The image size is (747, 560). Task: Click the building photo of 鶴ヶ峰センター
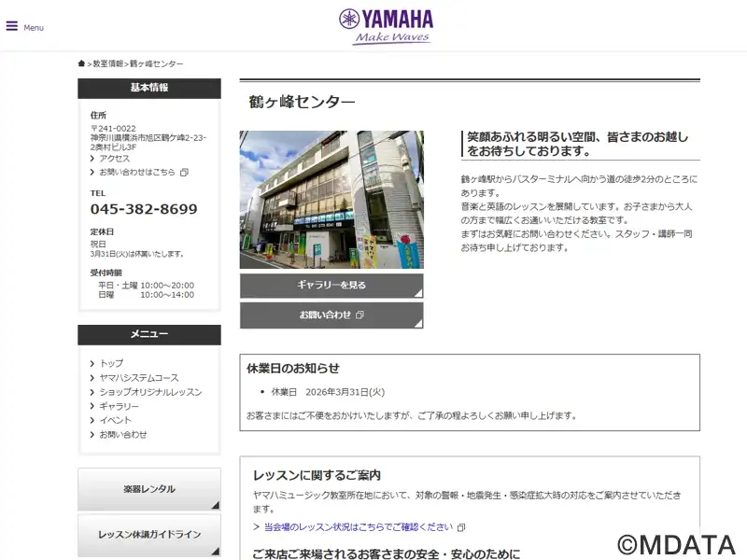tap(331, 200)
